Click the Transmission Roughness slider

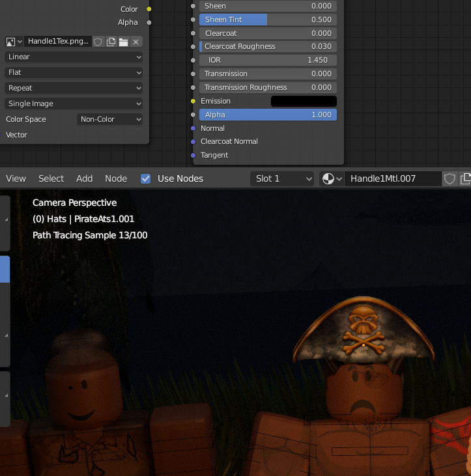[x=268, y=87]
